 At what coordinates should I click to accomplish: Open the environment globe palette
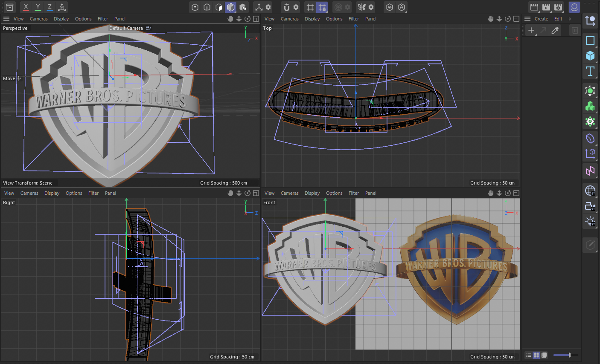(x=590, y=191)
